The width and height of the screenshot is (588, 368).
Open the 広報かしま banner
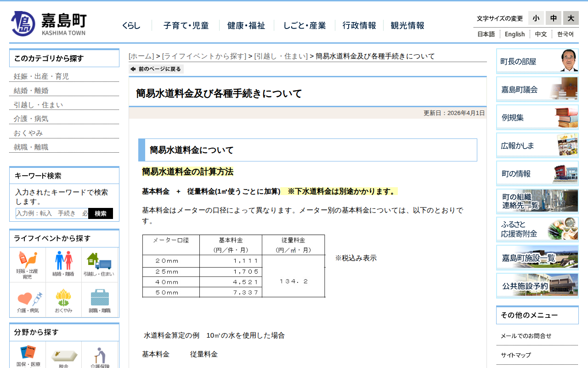click(x=537, y=145)
